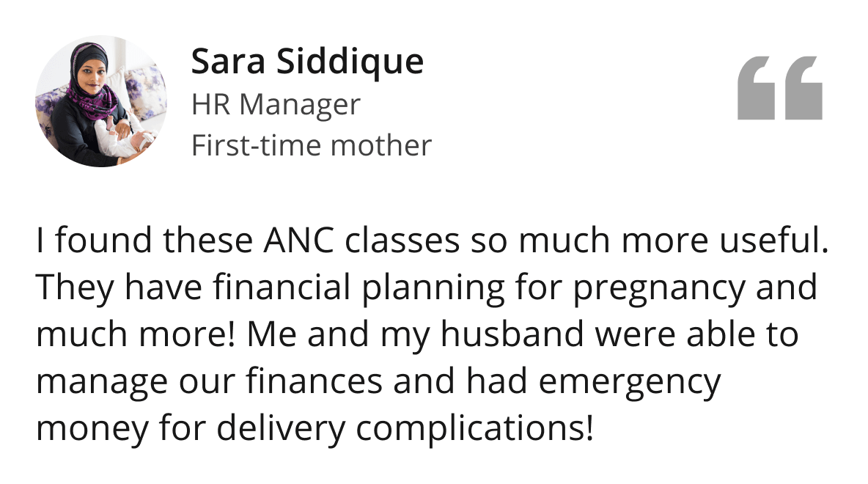Image resolution: width=868 pixels, height=484 pixels.
Task: Click the First-time mother label
Action: click(311, 146)
